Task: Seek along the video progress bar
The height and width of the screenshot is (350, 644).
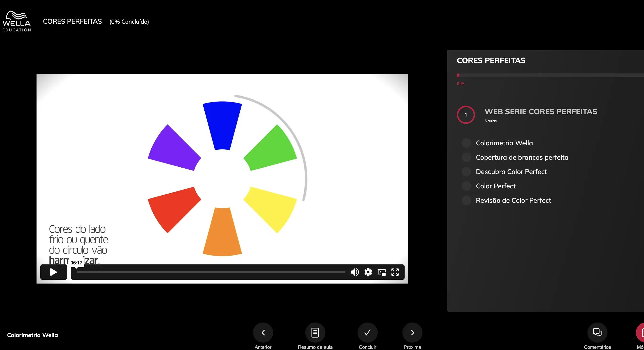Action: (211, 272)
